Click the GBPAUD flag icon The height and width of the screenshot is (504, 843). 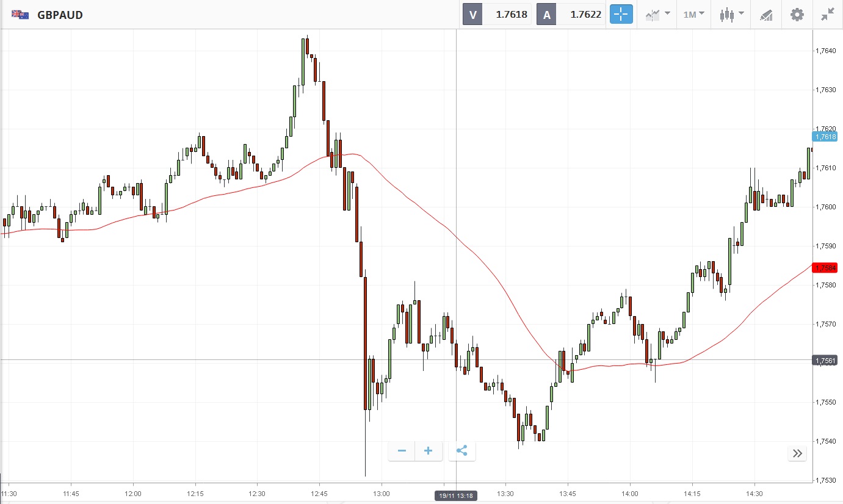(x=20, y=15)
